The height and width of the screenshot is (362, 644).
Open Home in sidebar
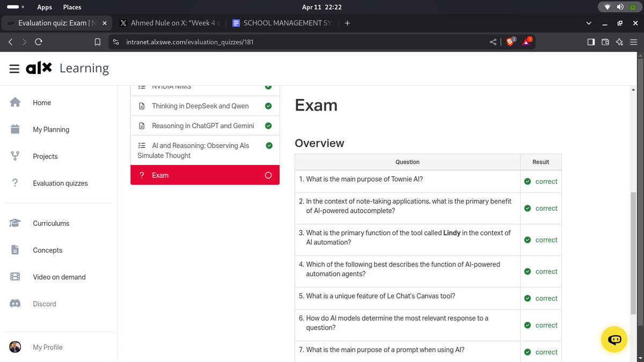coord(42,102)
